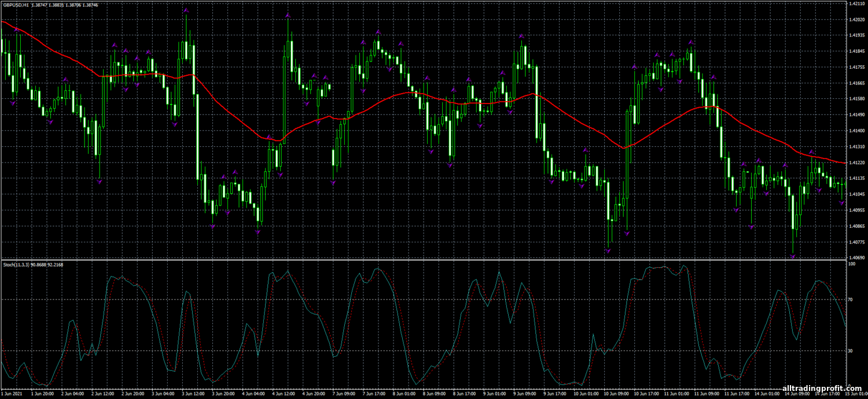
Task: Click the GBPUSD,H1 chart title label
Action: (17, 5)
